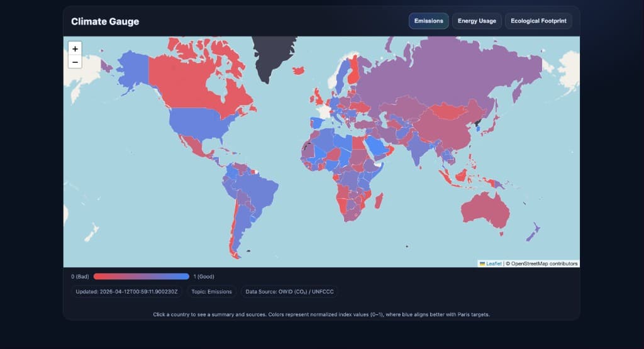Switch to the Energy Usage tab

[x=477, y=21]
